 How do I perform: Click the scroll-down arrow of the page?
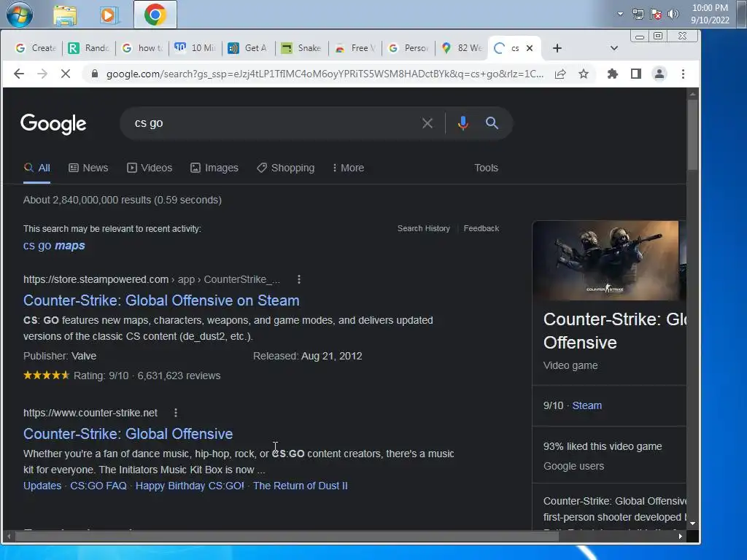(x=693, y=524)
